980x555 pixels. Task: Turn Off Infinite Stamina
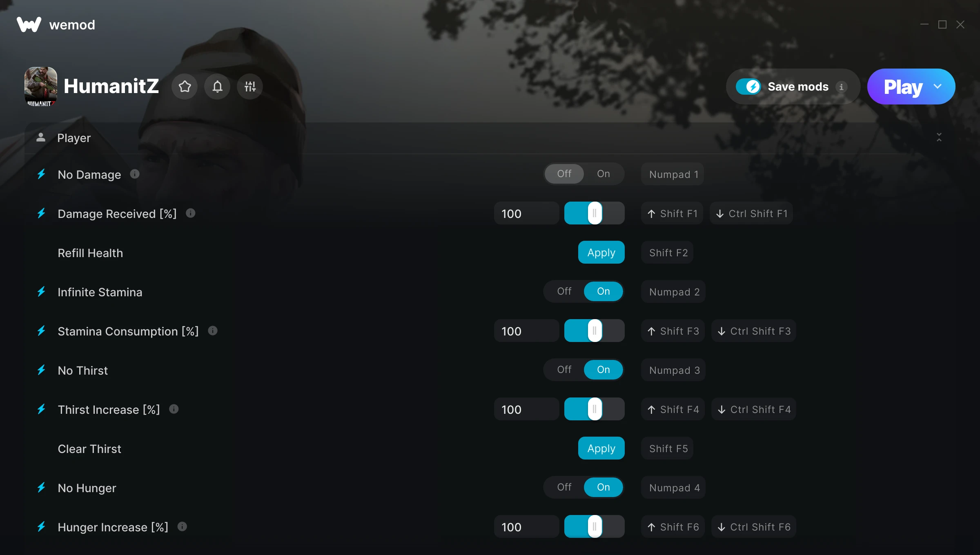tap(564, 291)
